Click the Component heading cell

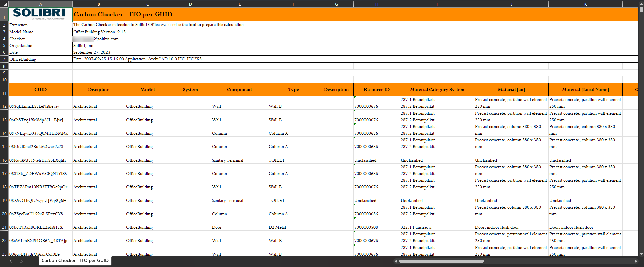[x=240, y=90]
